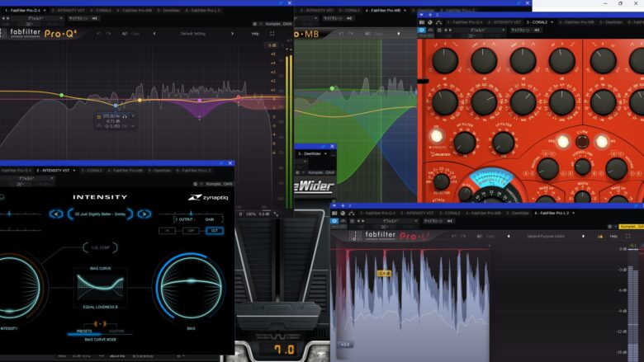The image size is (644, 362).
Task: Toggle the glowing Presets lamp on Coral2
Action: click(435, 135)
